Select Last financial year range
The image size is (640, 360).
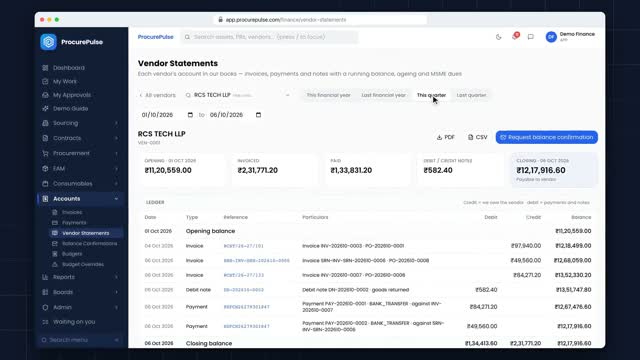coord(384,95)
